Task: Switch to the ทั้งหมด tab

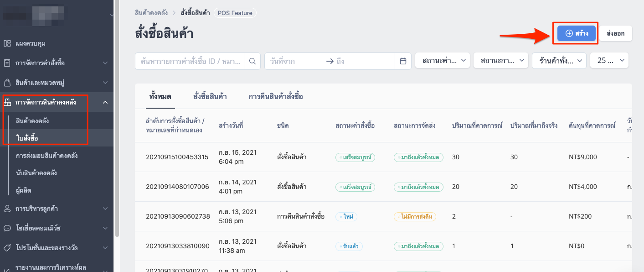Action: pos(160,96)
